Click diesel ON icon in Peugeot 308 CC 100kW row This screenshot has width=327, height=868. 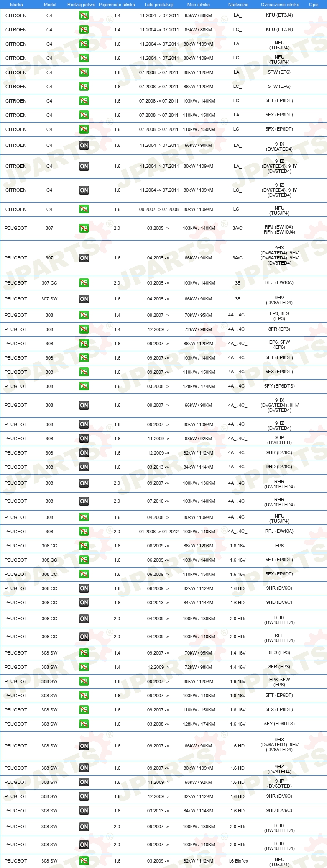point(84,619)
